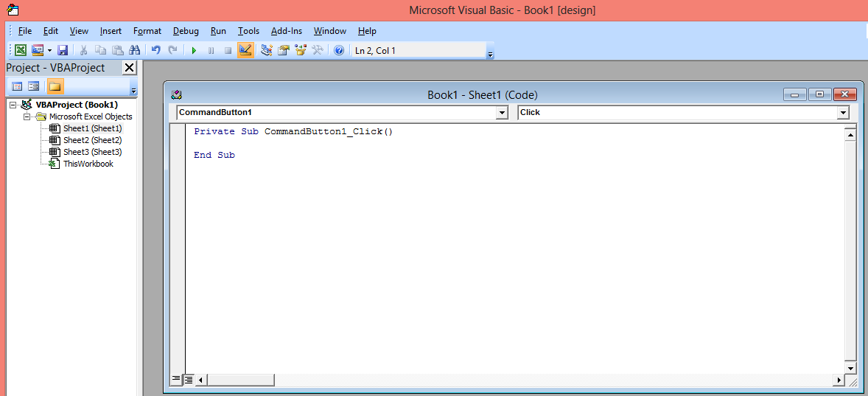Close the Book1 - Sheet1 (Code) window
The image size is (868, 396).
coord(844,94)
